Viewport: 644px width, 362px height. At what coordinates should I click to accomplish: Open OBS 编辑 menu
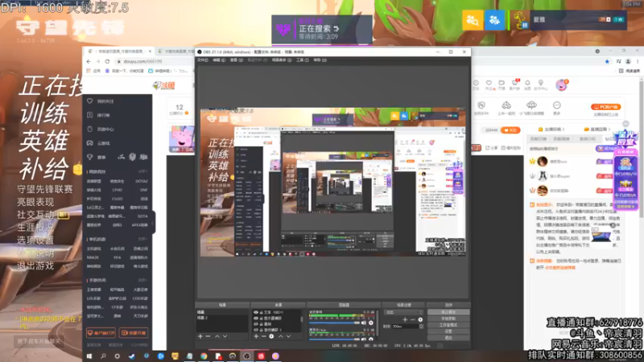point(219,60)
